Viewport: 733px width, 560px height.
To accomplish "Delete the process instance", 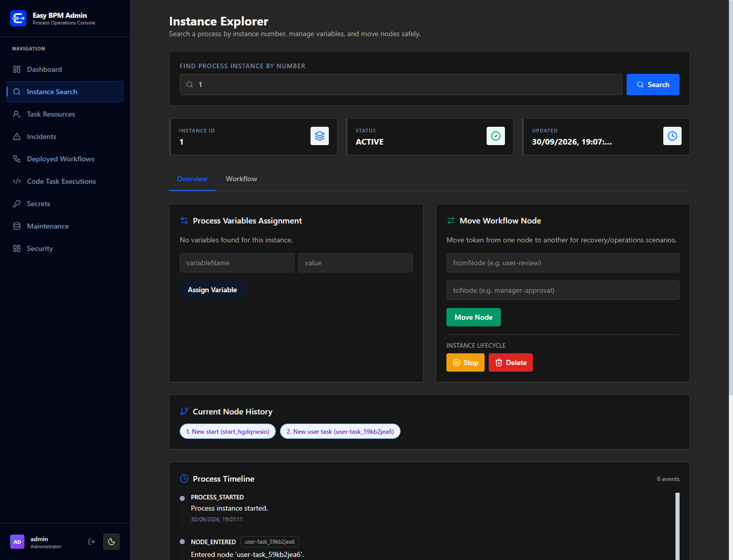I will [x=511, y=362].
